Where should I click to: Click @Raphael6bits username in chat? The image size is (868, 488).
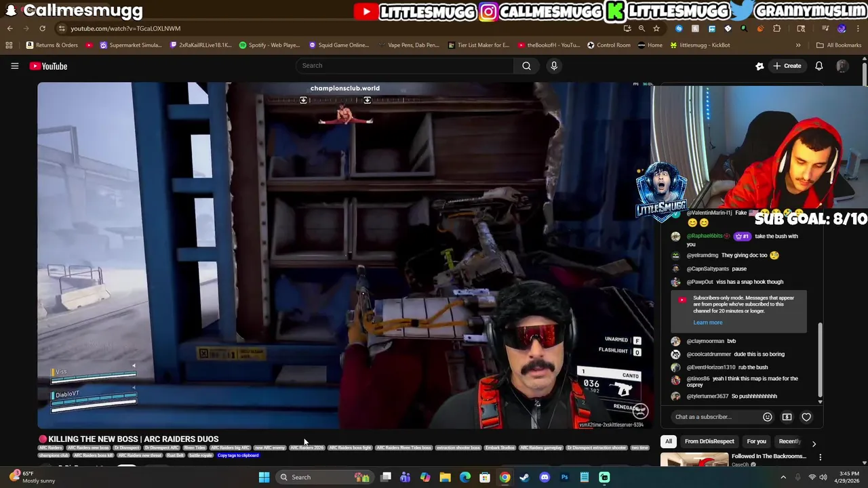(705, 237)
